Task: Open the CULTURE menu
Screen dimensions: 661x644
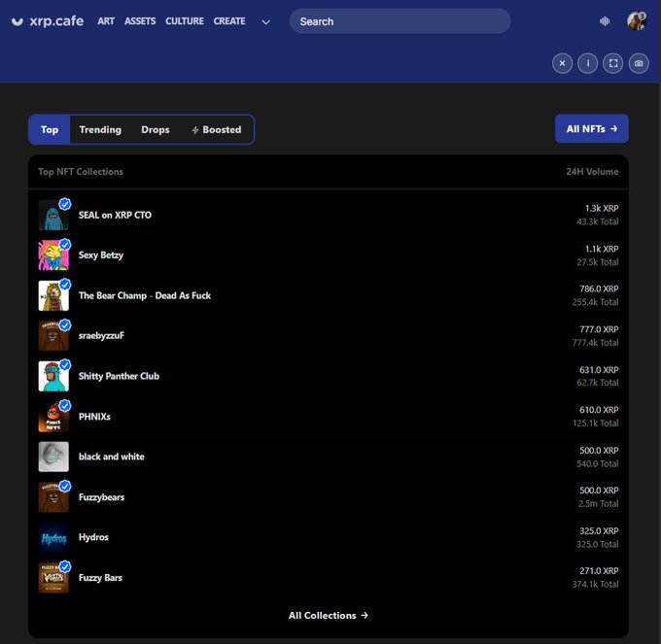Action: tap(185, 21)
